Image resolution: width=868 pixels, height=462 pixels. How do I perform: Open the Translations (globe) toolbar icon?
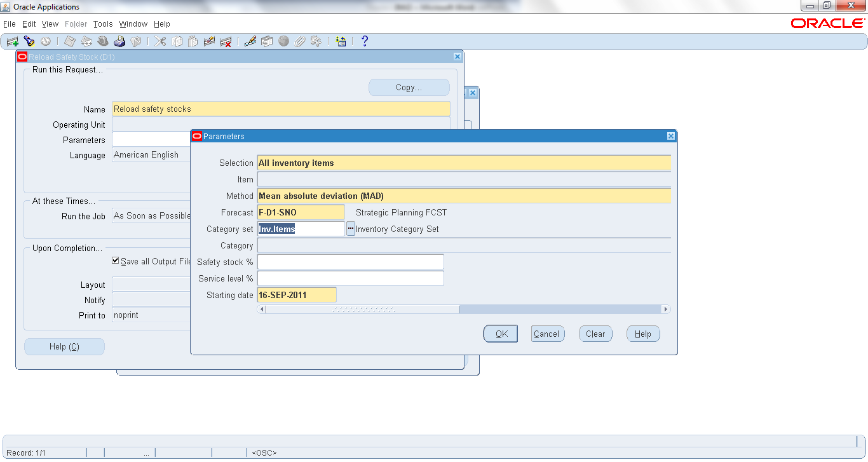tap(283, 41)
